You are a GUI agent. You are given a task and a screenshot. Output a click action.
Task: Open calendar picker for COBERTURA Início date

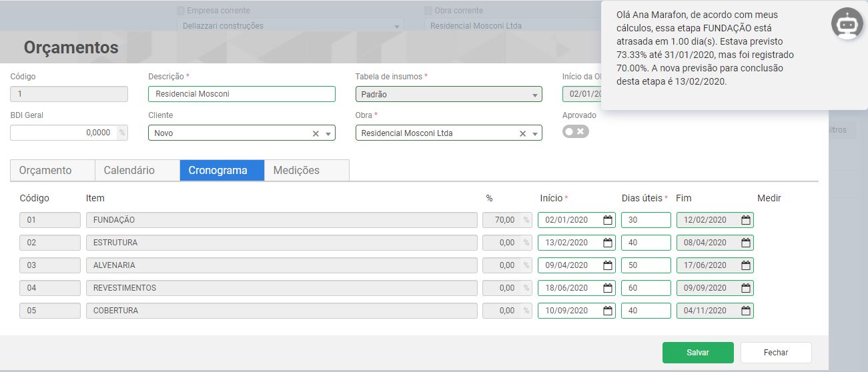coord(608,311)
